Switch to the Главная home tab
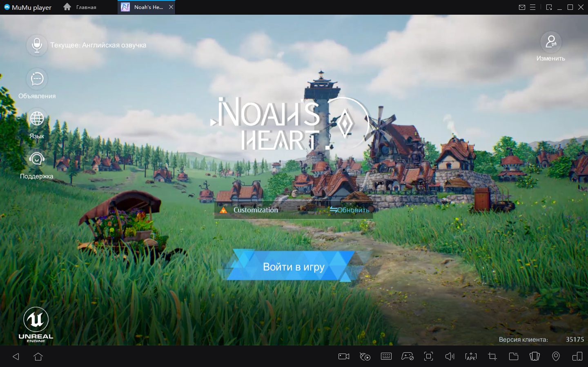The height and width of the screenshot is (367, 588). tap(80, 7)
